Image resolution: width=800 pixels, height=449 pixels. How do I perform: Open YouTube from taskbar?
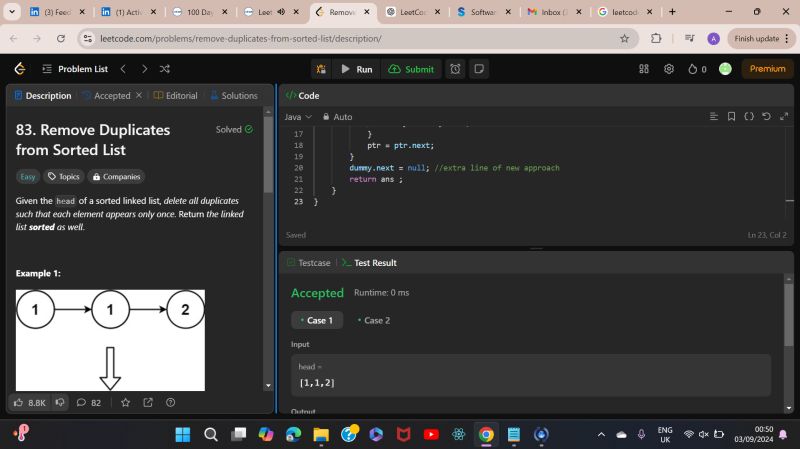(431, 434)
